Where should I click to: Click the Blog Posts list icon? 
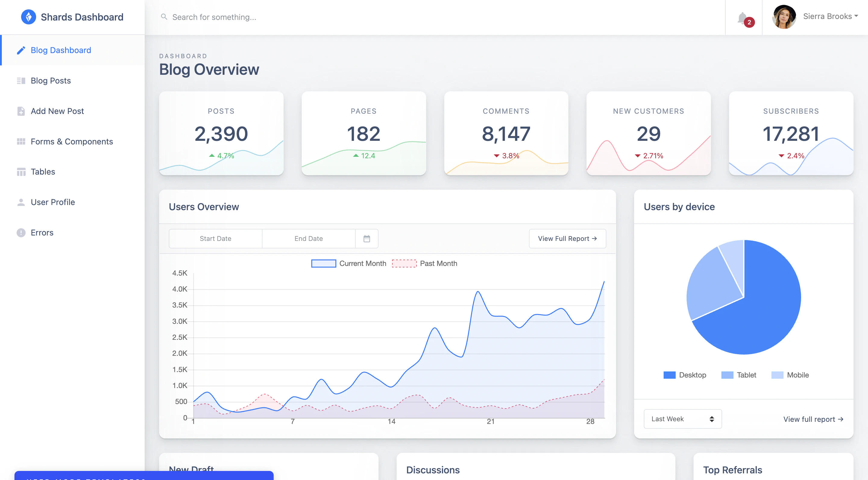click(x=21, y=81)
